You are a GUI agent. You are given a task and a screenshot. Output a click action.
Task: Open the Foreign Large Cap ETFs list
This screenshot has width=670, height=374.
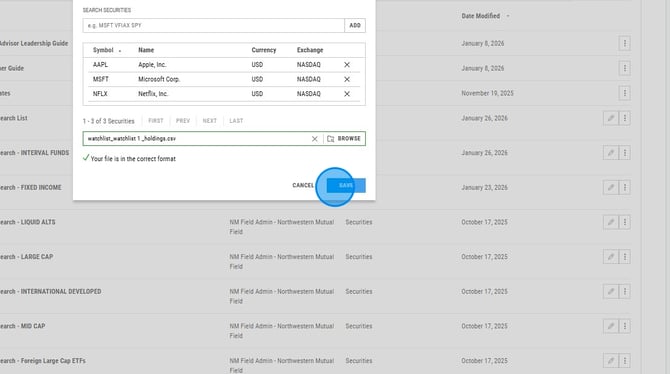(x=43, y=360)
